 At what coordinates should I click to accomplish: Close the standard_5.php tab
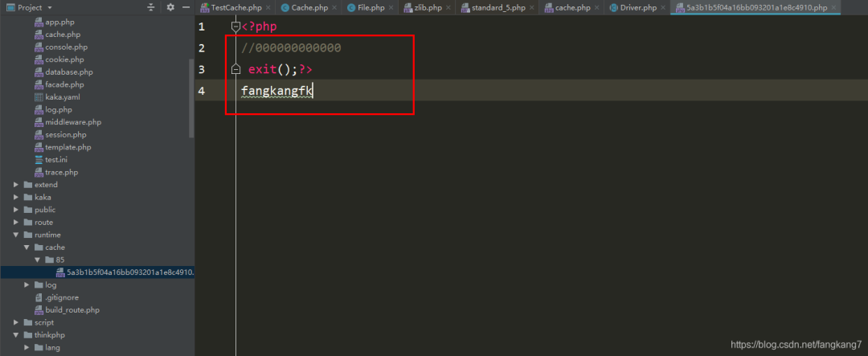[531, 8]
